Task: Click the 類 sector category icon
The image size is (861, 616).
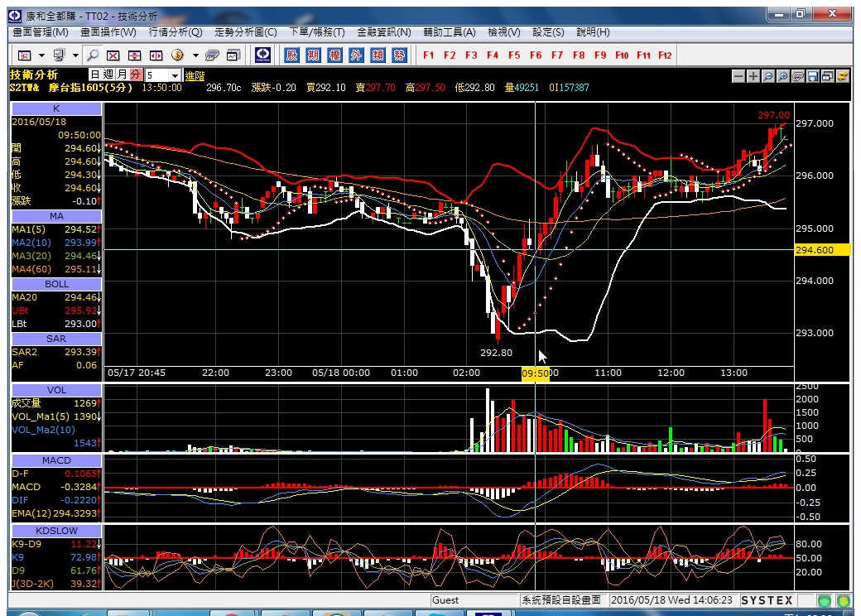Action: 378,55
